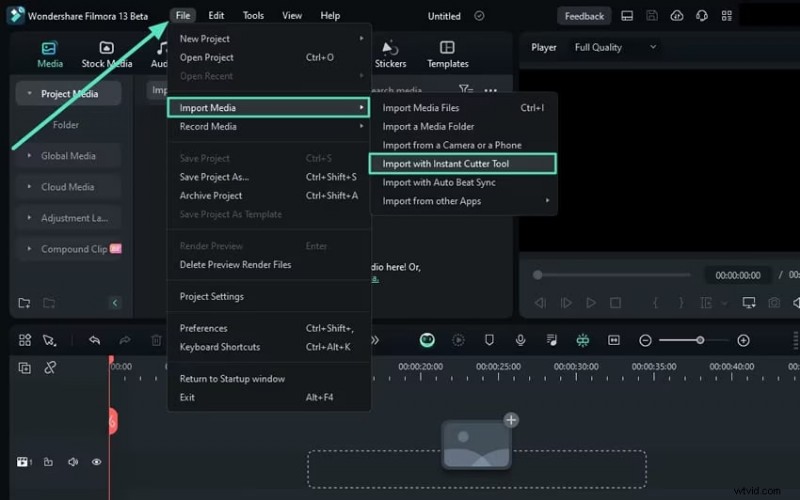
Task: Mute track 1 with speaker icon
Action: (x=73, y=462)
